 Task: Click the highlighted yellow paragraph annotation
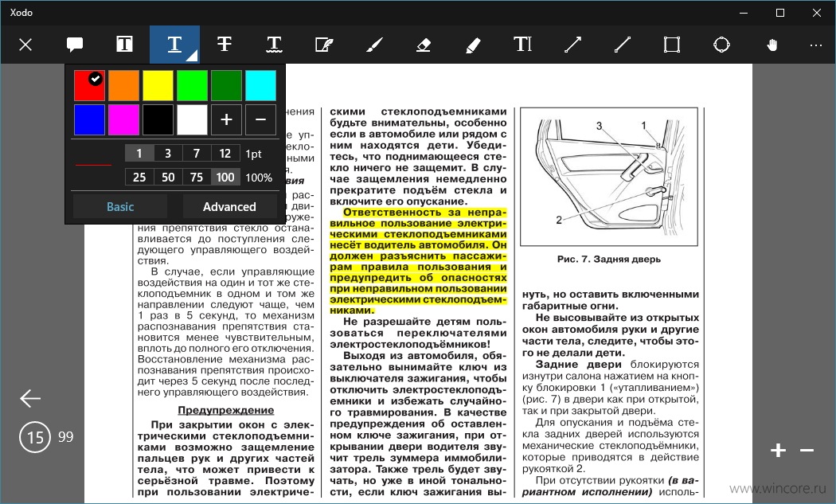coord(418,261)
